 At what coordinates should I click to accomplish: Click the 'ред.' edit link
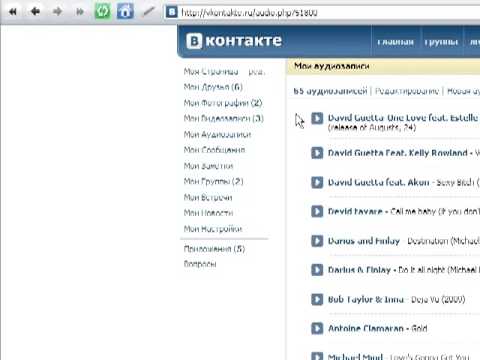[x=256, y=72]
